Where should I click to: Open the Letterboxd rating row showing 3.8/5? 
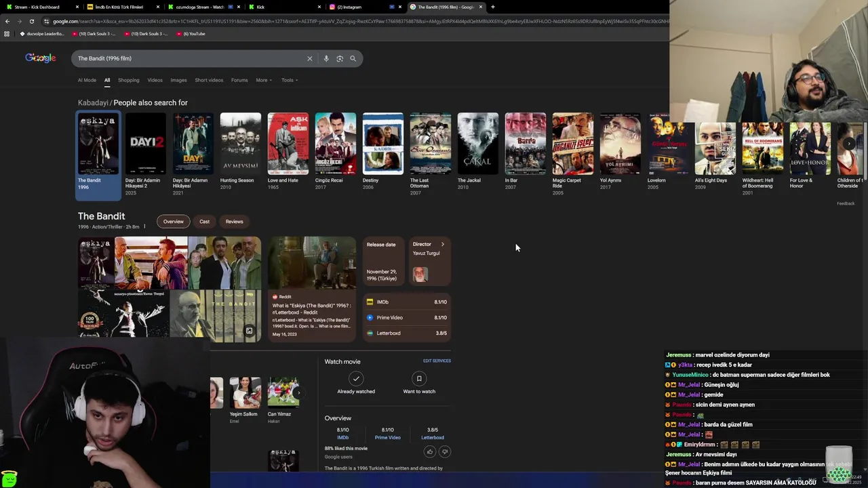(407, 333)
